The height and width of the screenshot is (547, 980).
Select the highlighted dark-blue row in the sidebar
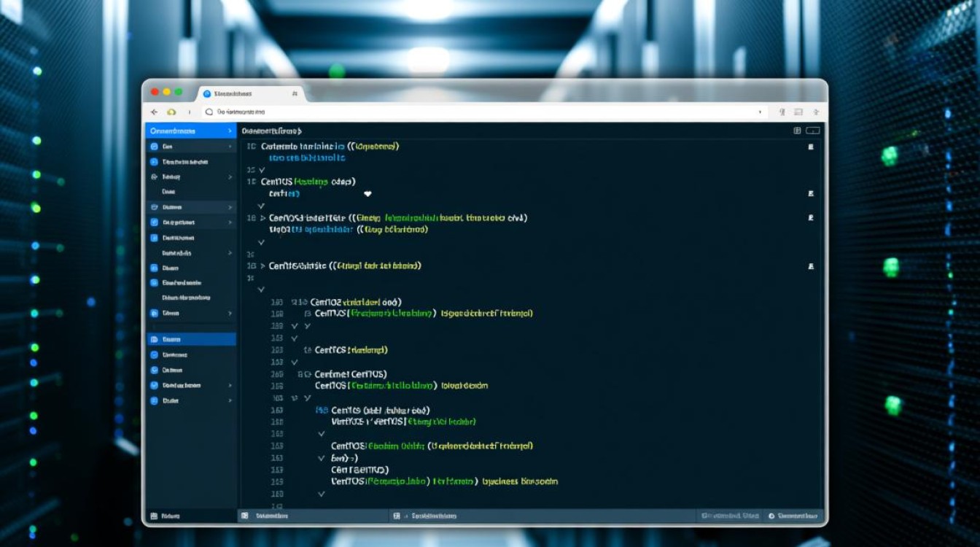click(191, 339)
